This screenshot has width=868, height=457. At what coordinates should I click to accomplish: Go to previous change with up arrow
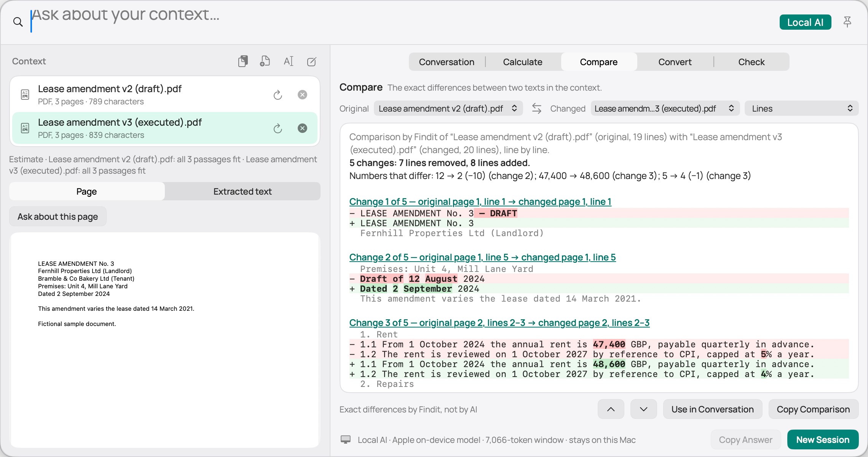pyautogui.click(x=611, y=409)
